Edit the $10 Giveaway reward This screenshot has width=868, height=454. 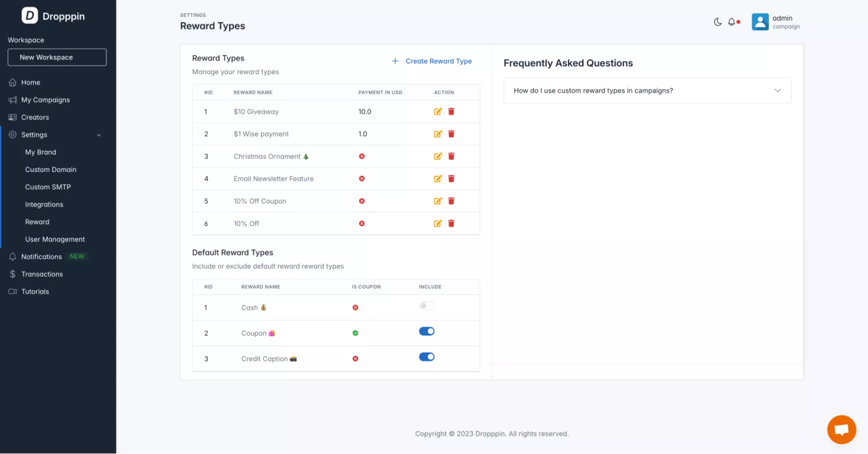438,112
